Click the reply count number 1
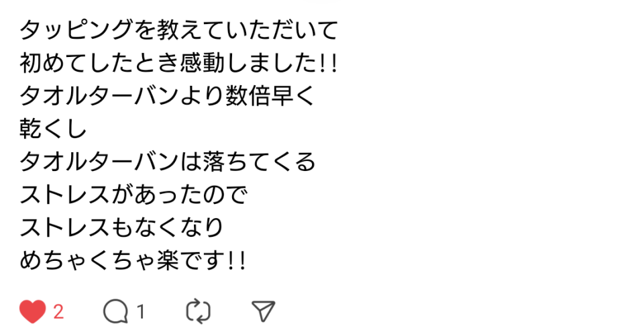644x332 pixels. 141,313
